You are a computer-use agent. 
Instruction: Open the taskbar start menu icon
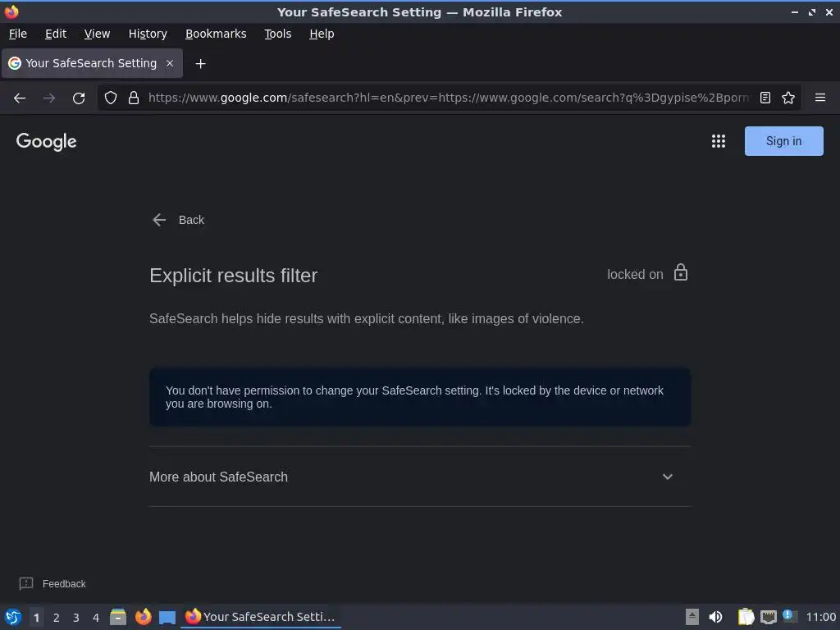tap(13, 617)
